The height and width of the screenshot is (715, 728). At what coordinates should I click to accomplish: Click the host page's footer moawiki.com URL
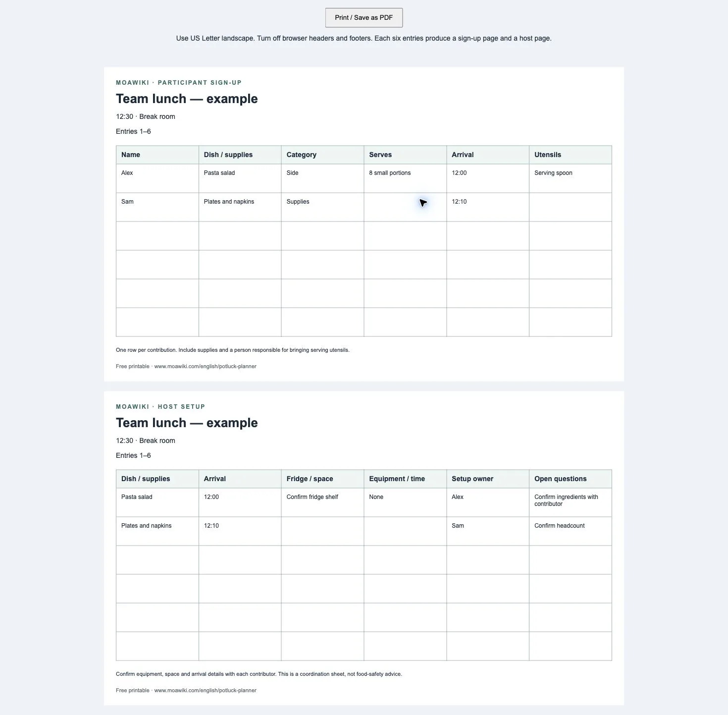click(x=205, y=691)
